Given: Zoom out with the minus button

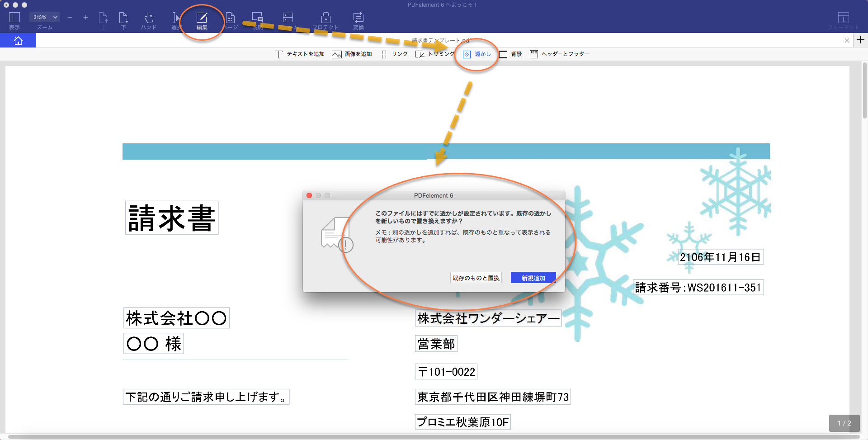Looking at the screenshot, I should [70, 17].
